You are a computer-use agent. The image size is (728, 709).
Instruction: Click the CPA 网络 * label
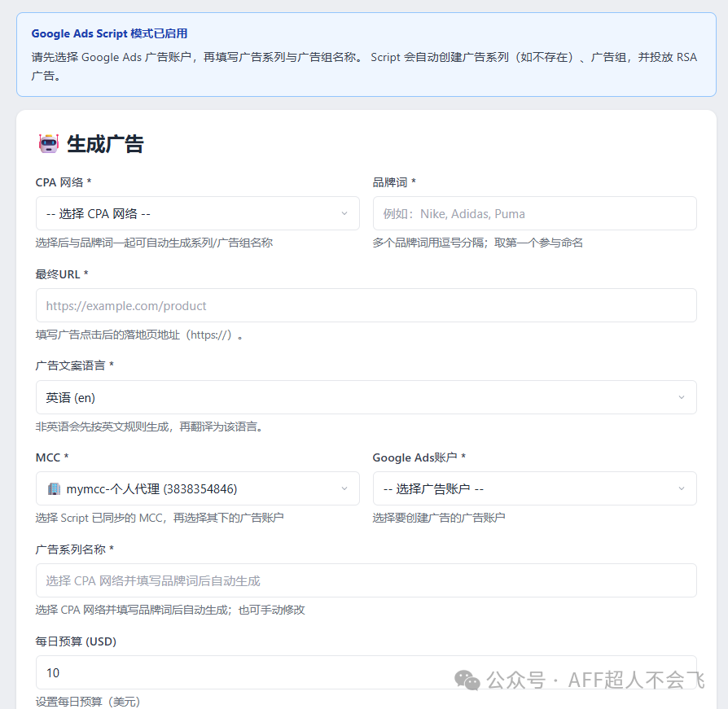(64, 182)
